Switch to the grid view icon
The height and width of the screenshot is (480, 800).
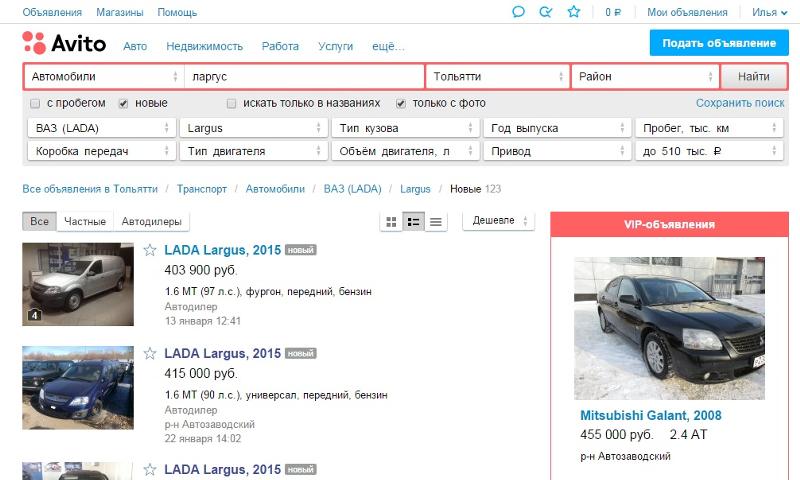point(391,221)
